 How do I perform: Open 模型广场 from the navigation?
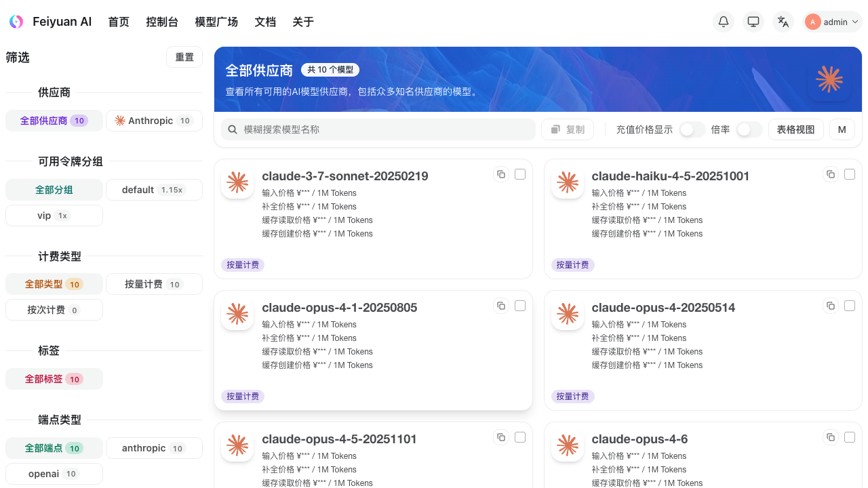(x=216, y=22)
